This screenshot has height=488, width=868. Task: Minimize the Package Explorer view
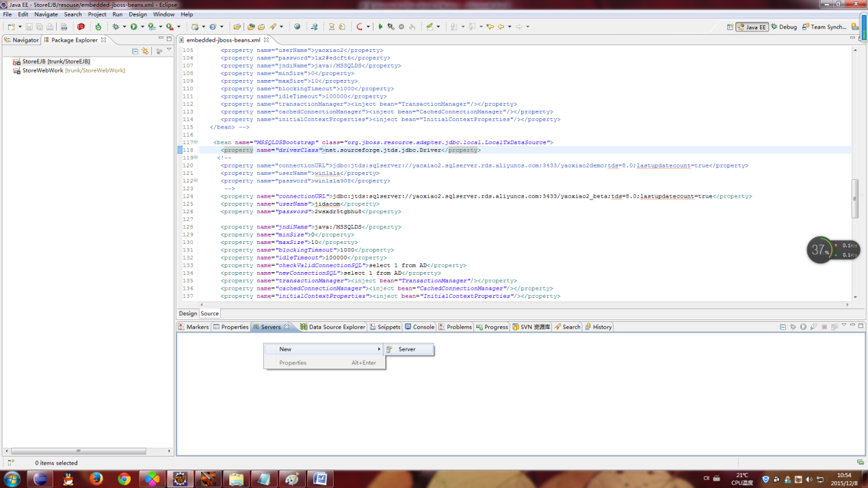[x=161, y=39]
